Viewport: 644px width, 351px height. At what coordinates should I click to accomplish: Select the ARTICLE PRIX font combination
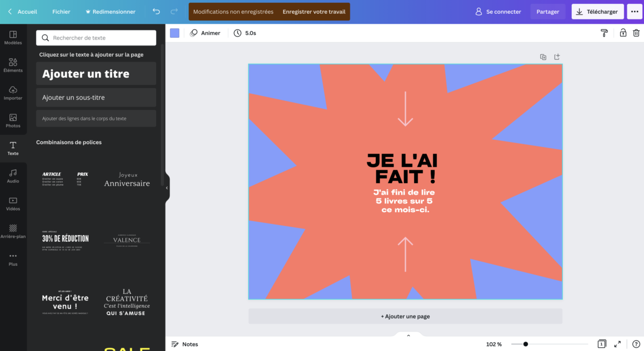66,179
